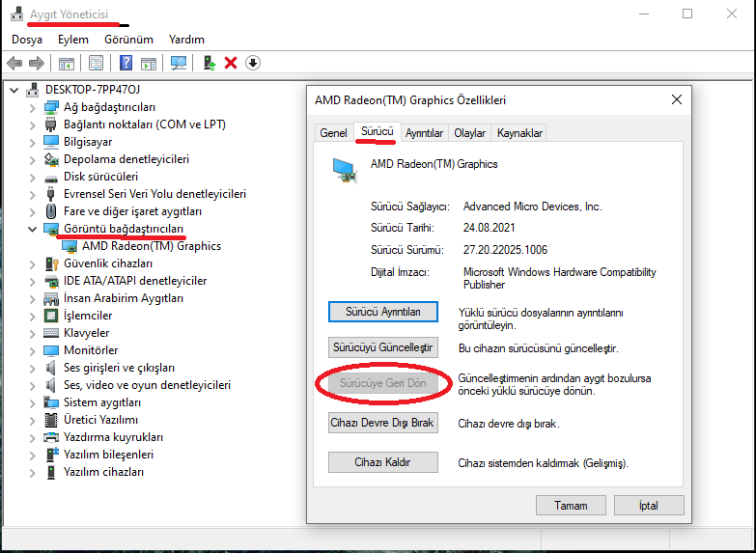The height and width of the screenshot is (553, 756).
Task: Click the Device Manager title bar icon
Action: coord(16,14)
